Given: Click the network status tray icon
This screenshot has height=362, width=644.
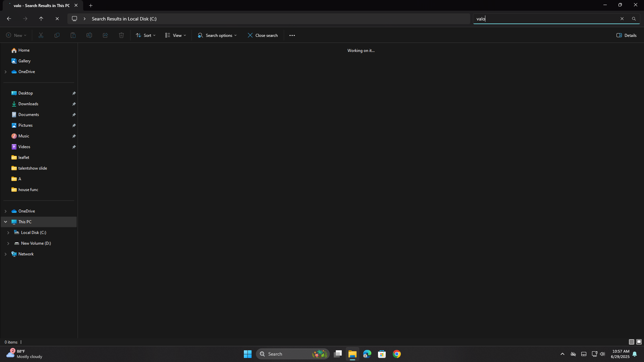Looking at the screenshot, I should coord(594,354).
